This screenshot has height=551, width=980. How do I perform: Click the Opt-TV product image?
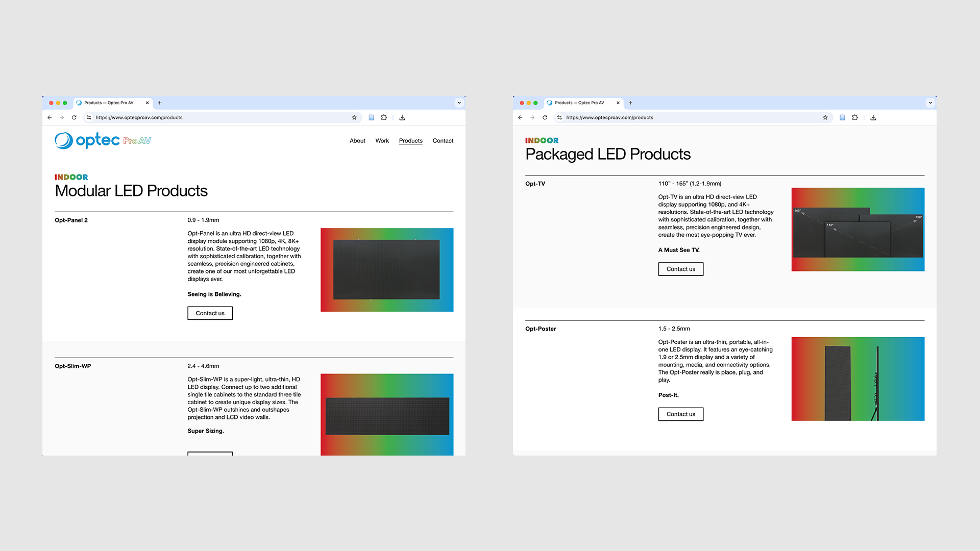point(858,230)
